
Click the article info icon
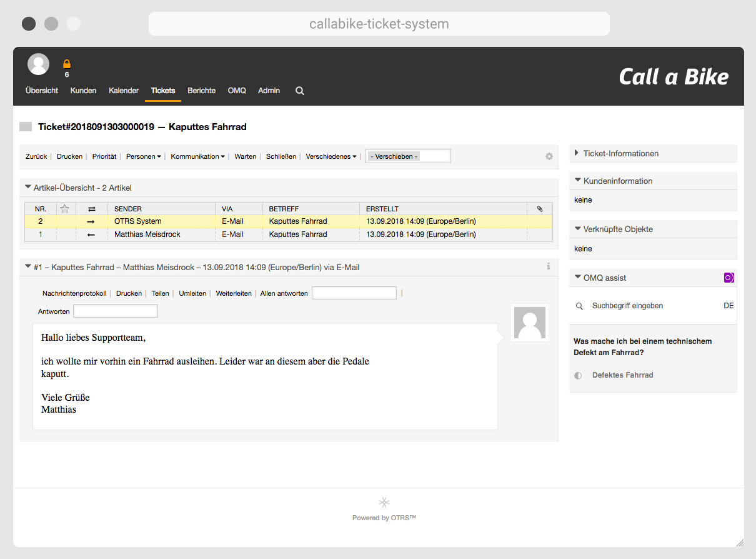point(549,266)
